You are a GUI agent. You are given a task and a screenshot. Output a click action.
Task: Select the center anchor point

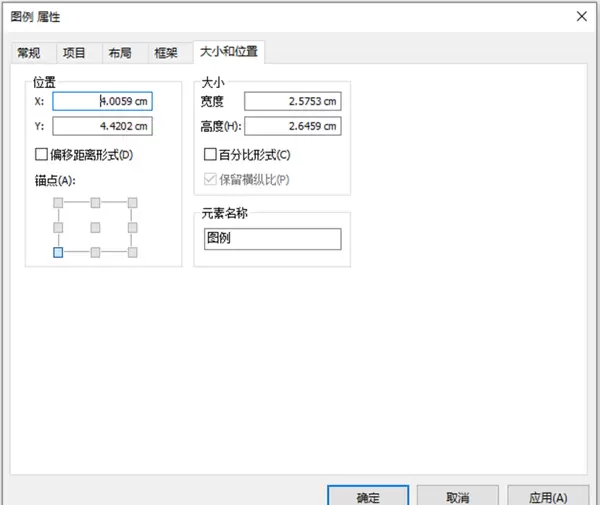coord(95,228)
